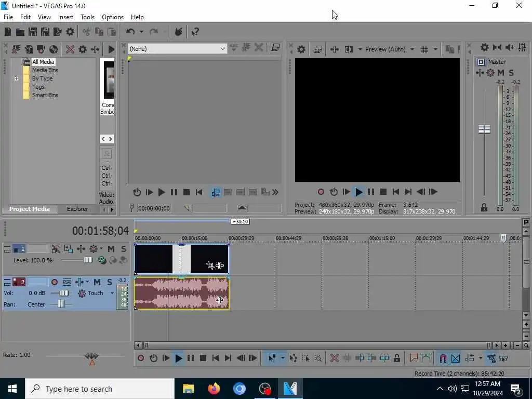This screenshot has width=532, height=399.
Task: Click the Dim Output speaker icon
Action: 510,47
